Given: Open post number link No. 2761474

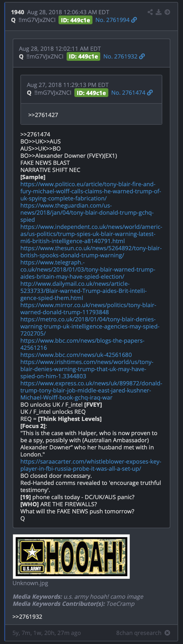Looking at the screenshot, I should tap(128, 92).
